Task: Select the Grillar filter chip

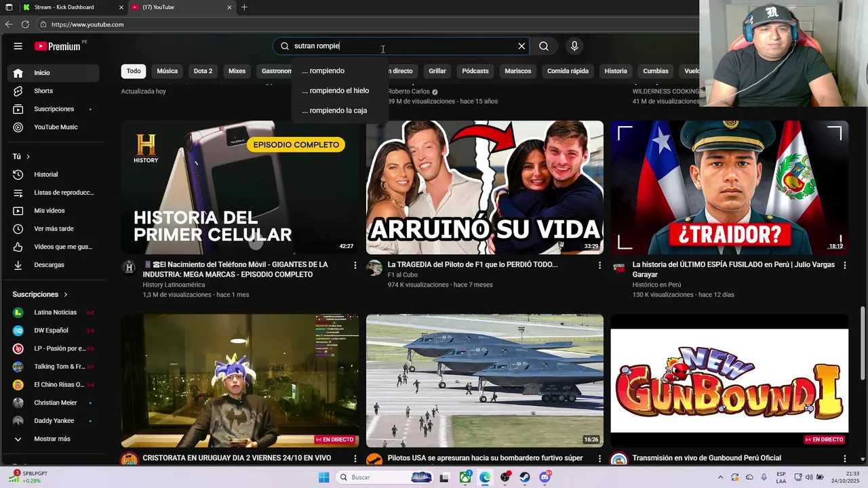Action: click(x=437, y=70)
